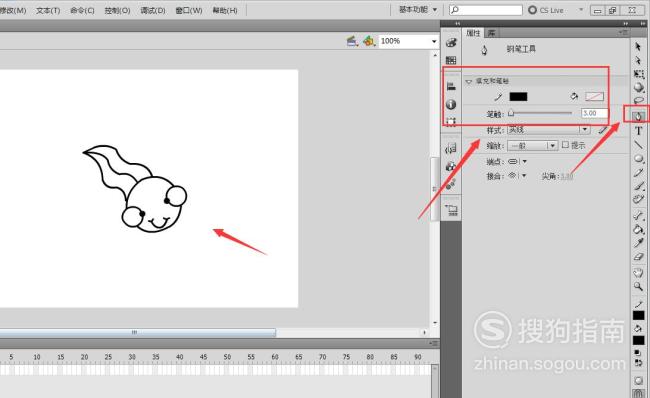Open the Motion Presets panel from dock

(451, 184)
